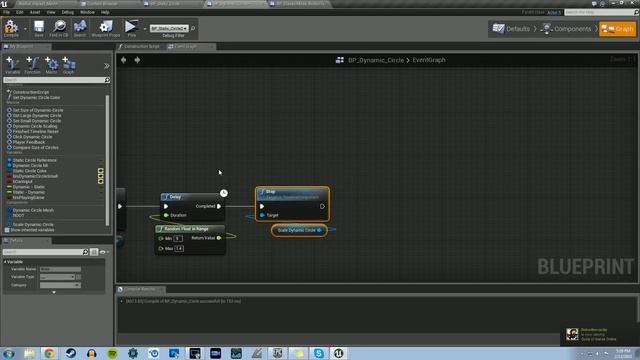Select Set Size of Dynamic Circle macro

[x=38, y=110]
